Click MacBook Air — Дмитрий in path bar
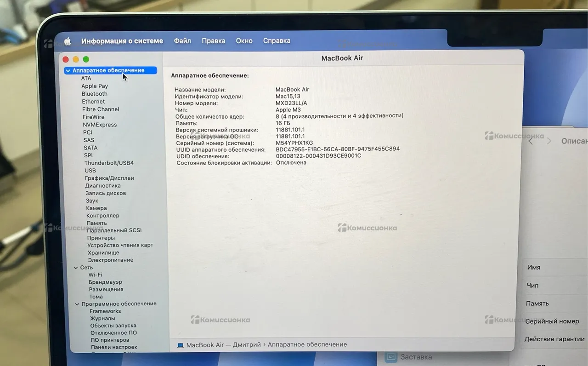Image resolution: width=588 pixels, height=366 pixels. point(223,345)
